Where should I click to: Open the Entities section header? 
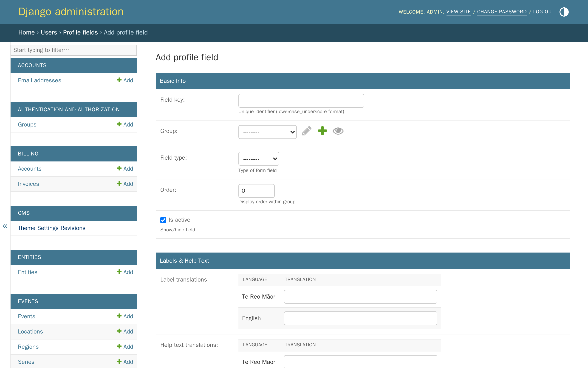tap(30, 257)
